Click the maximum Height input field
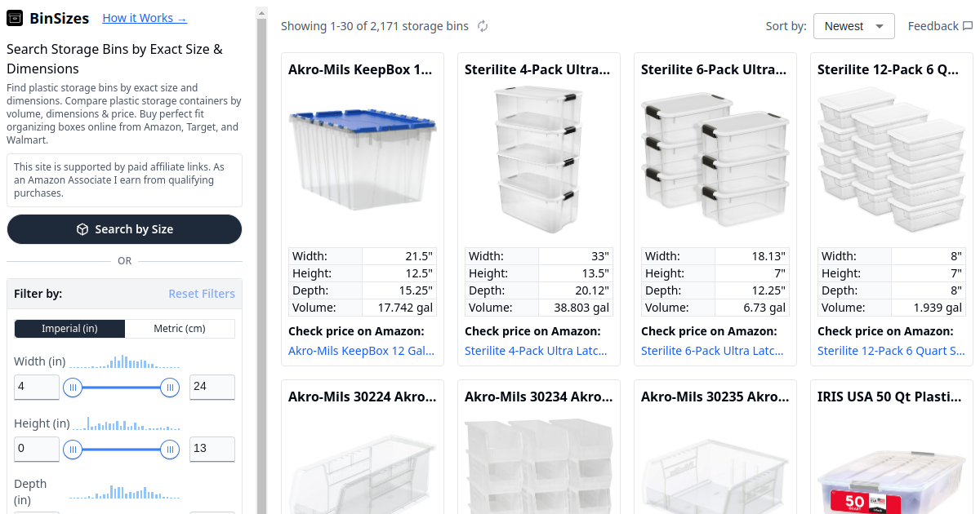 point(212,449)
